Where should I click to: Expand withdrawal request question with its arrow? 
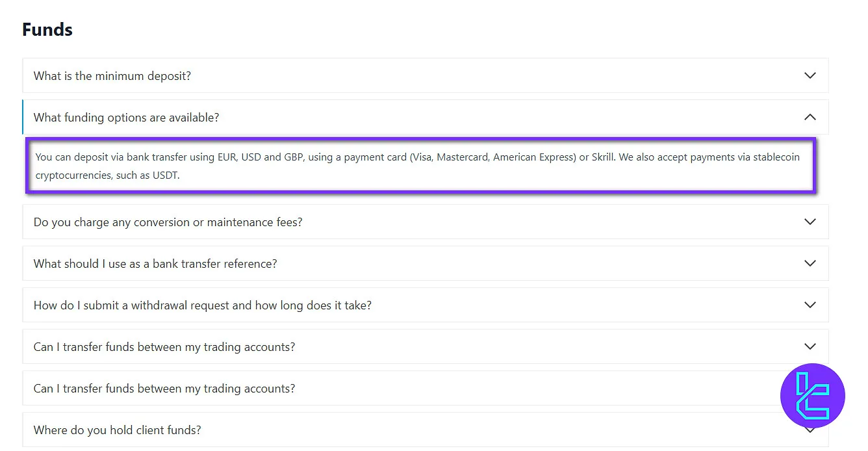point(810,305)
